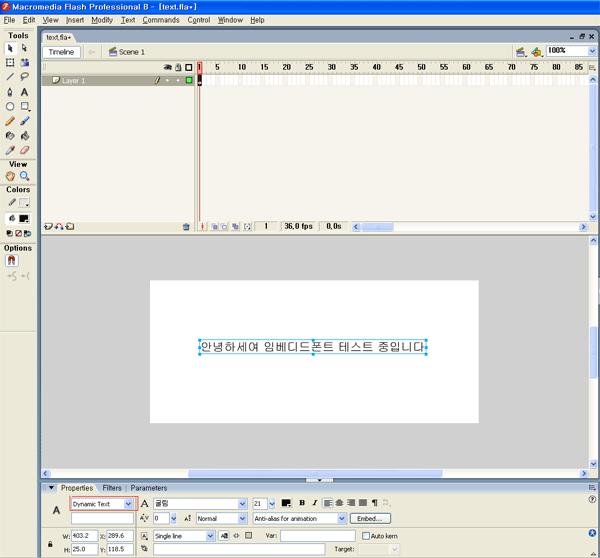The image size is (600, 558).
Task: Enable the Auto kern checkbox
Action: (x=366, y=536)
